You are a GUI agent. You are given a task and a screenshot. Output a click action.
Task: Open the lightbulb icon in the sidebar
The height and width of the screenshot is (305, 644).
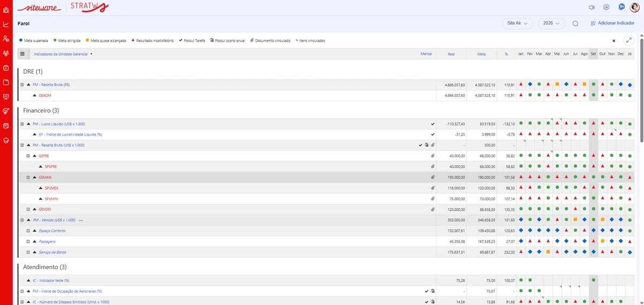pyautogui.click(x=6, y=111)
